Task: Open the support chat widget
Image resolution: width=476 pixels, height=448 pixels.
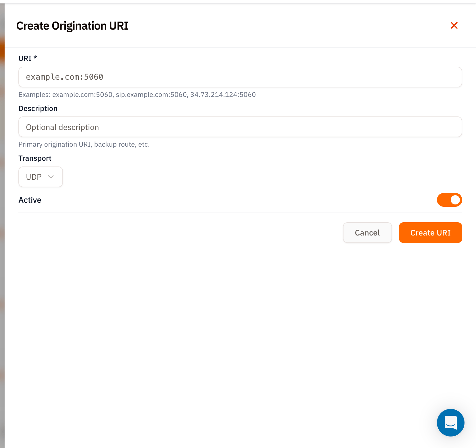Action: (x=450, y=422)
